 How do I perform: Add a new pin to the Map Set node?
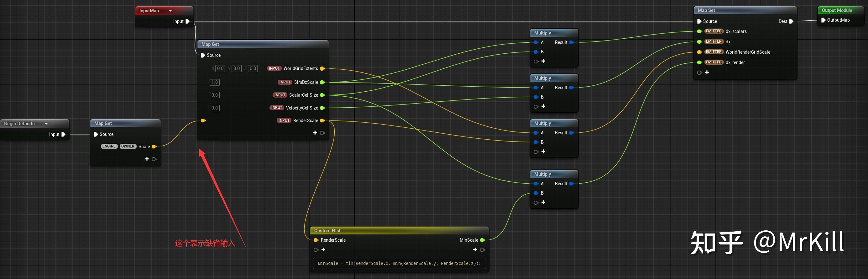[x=707, y=72]
